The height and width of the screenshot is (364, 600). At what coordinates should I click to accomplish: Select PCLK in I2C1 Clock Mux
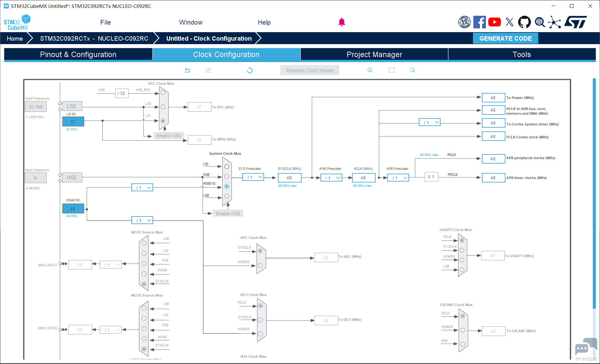click(x=261, y=306)
